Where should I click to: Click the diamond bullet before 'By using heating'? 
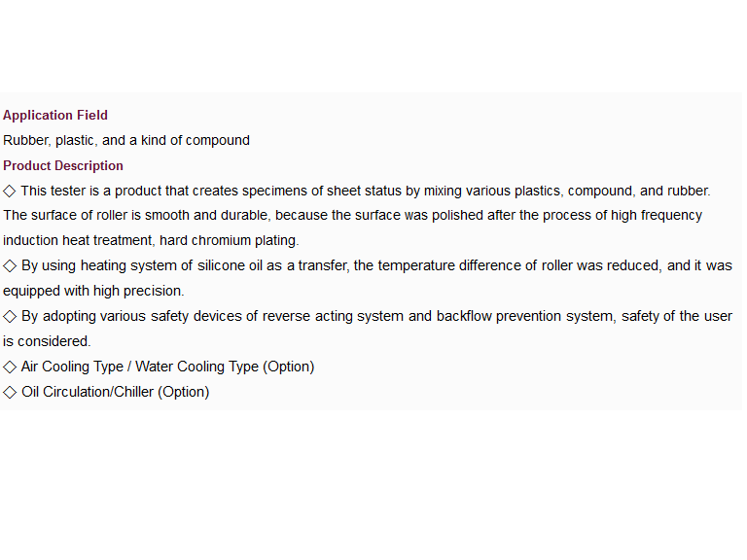[10, 266]
